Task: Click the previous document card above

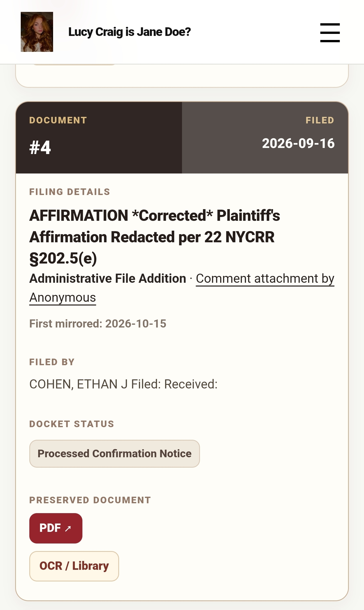Action: [182, 76]
